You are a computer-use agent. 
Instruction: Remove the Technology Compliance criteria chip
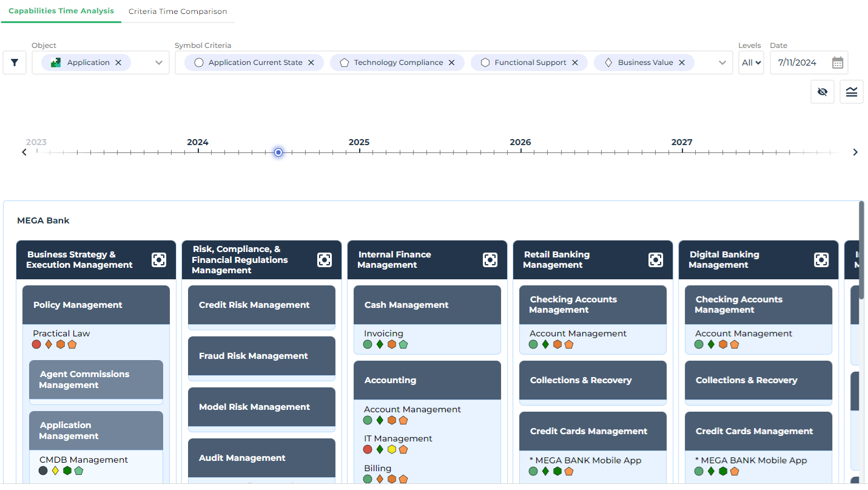coord(452,63)
